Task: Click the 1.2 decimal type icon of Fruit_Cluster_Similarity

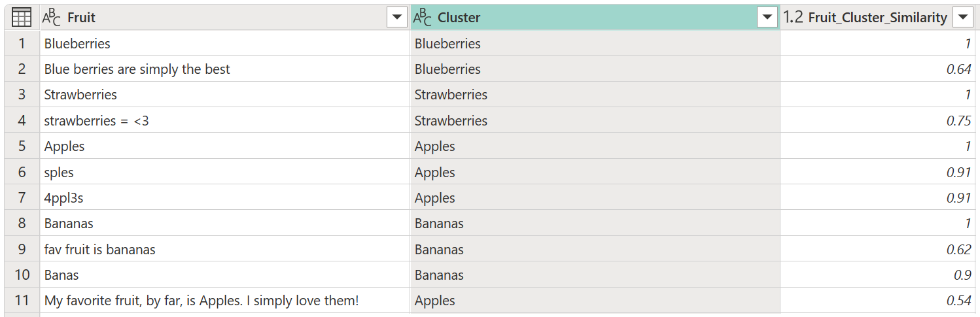Action: click(x=793, y=18)
